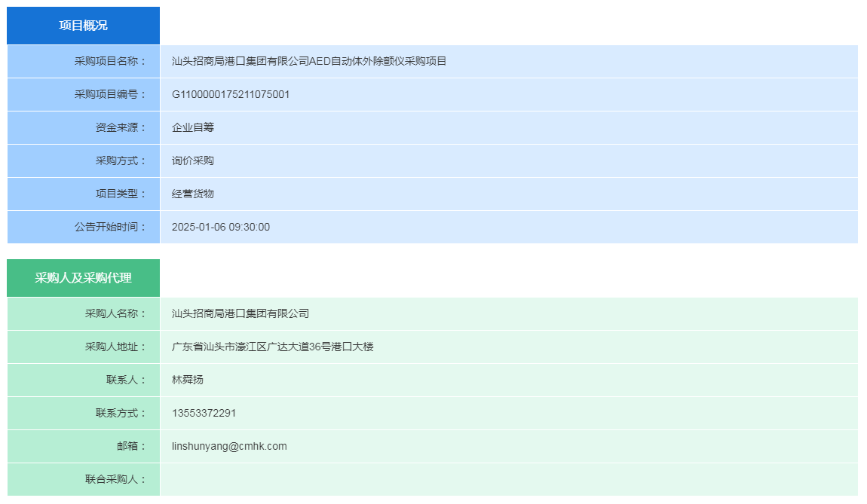This screenshot has height=504, width=867.
Task: Click the 经营货物 project type value
Action: click(193, 194)
